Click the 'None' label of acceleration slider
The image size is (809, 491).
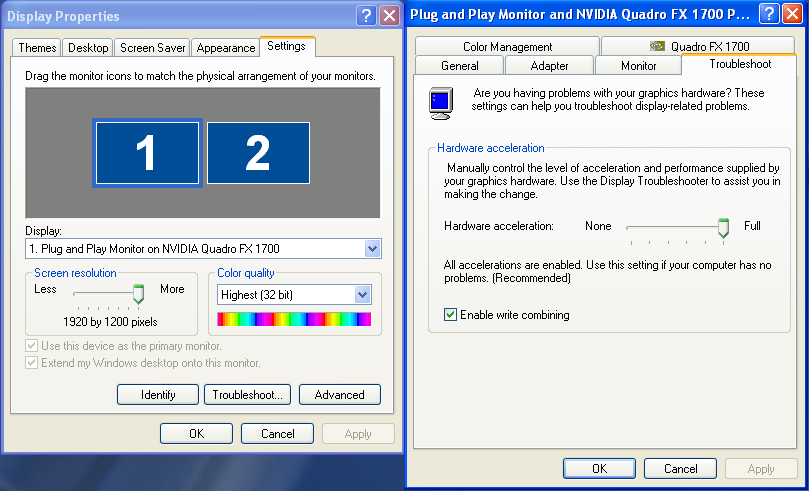coord(598,226)
